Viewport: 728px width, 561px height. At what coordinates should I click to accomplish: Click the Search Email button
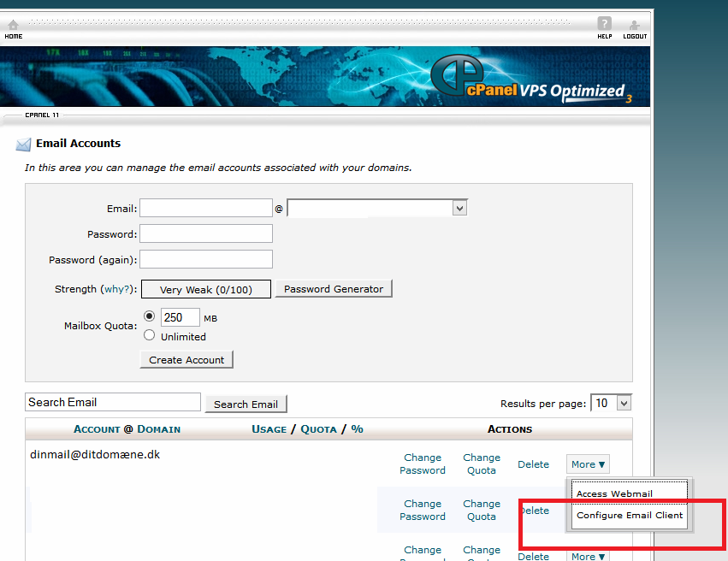246,404
